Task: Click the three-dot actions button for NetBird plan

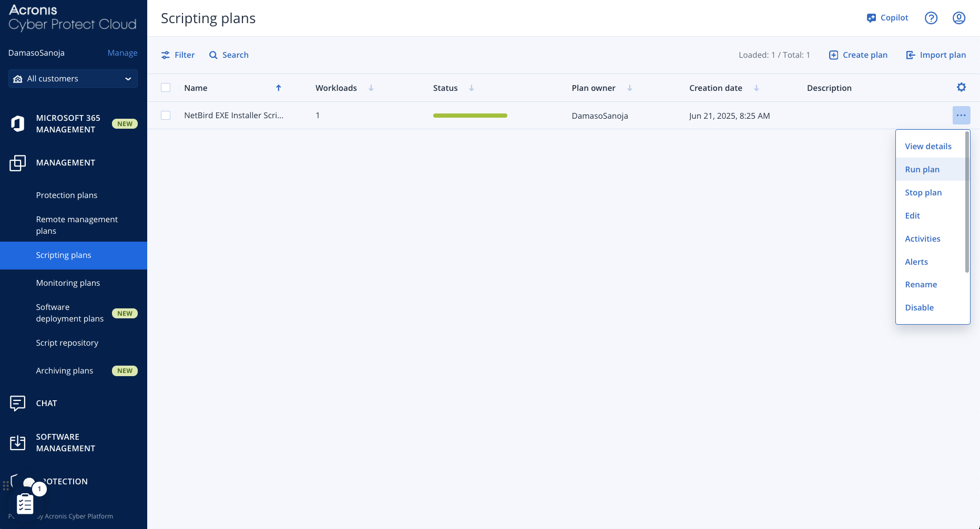Action: coord(961,115)
